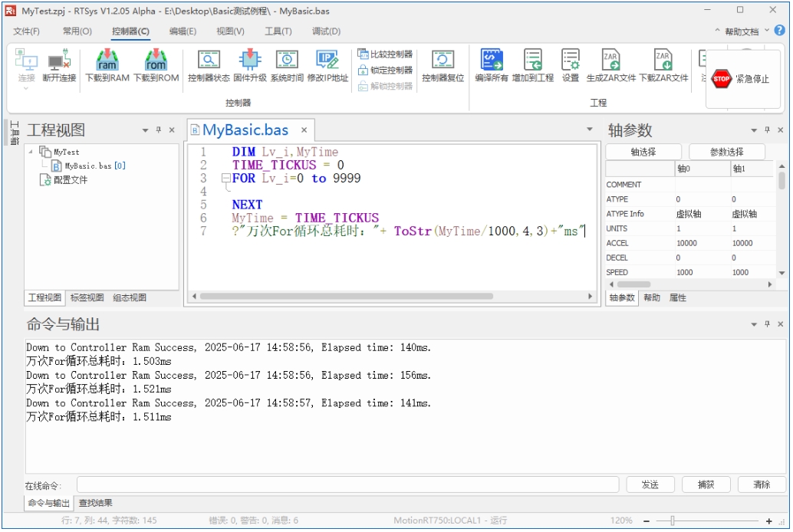The width and height of the screenshot is (793, 532).
Task: Pin the 工程视图 panel
Action: point(158,130)
